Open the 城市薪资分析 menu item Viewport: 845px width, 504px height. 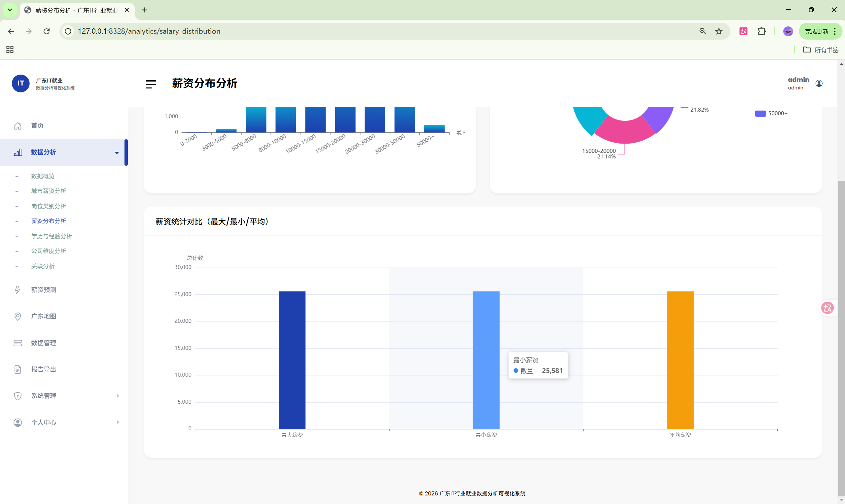[x=49, y=191]
